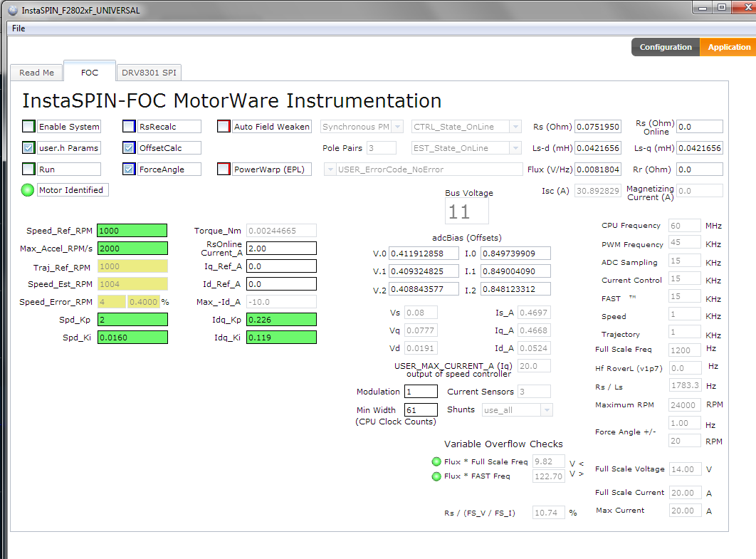
Task: Click the Flux (V/Hz) value field
Action: click(x=598, y=169)
